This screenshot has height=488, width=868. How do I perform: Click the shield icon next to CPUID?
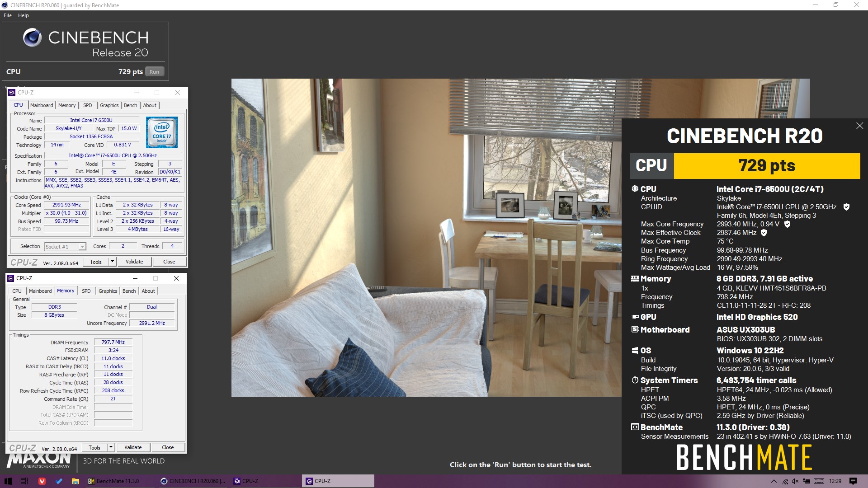pyautogui.click(x=846, y=207)
